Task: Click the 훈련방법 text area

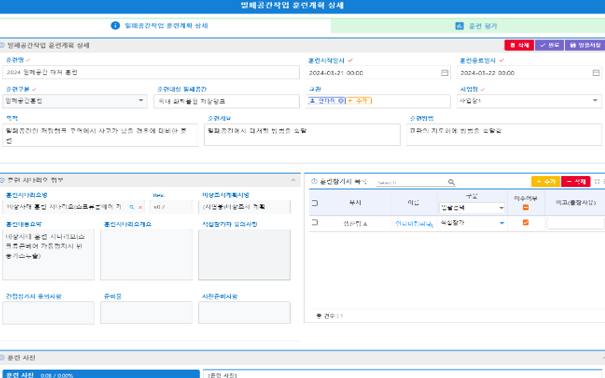Action: (504, 135)
